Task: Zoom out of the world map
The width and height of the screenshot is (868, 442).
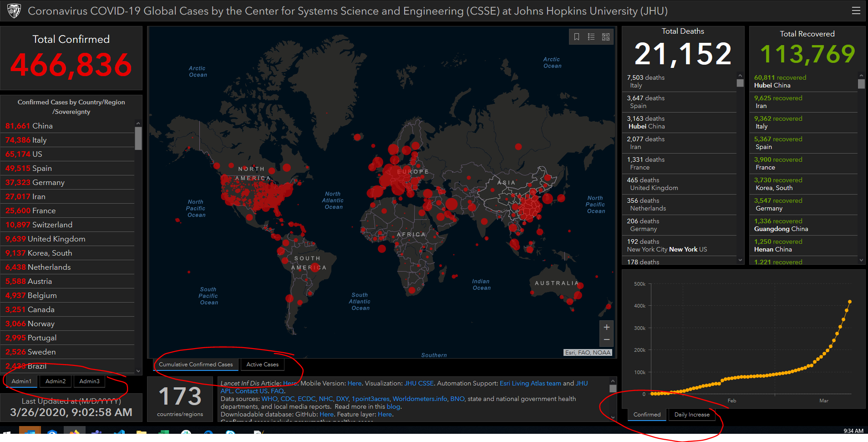Action: (606, 340)
